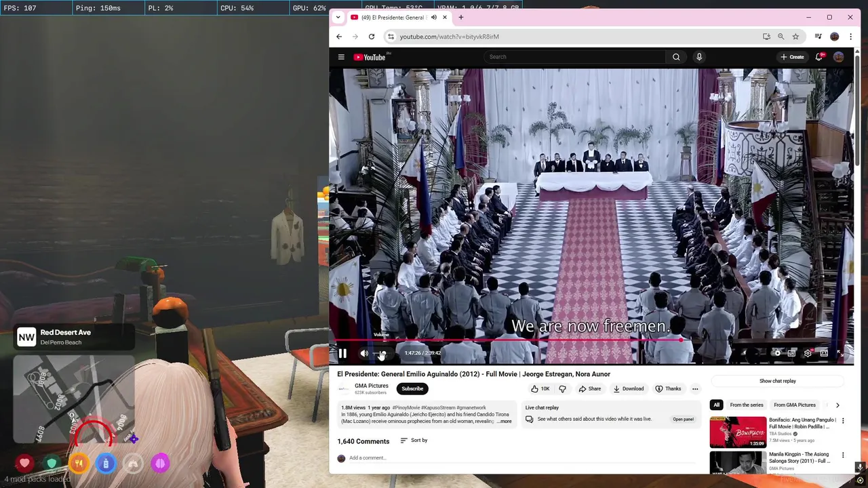Adjust the video volume slider

click(381, 353)
